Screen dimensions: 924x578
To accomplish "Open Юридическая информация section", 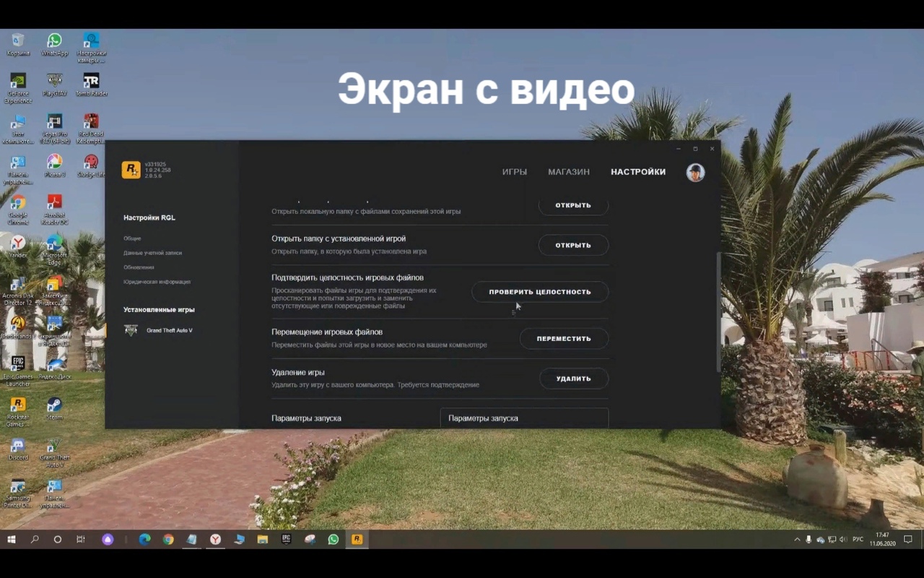I will 157,282.
